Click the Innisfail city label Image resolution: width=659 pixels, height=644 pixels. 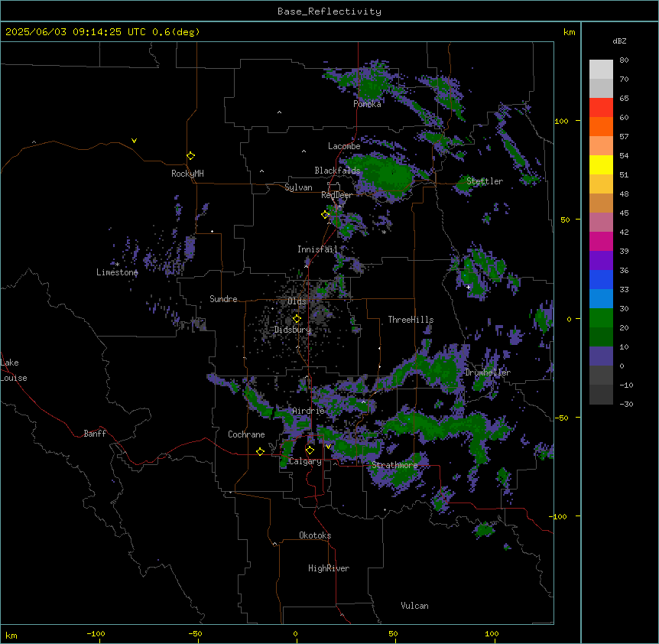[317, 249]
